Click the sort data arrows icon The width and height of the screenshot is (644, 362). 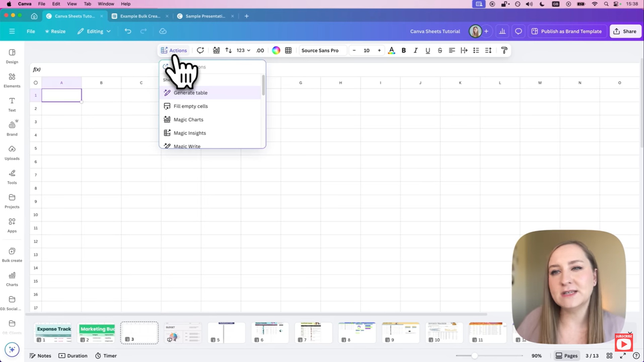tap(229, 50)
